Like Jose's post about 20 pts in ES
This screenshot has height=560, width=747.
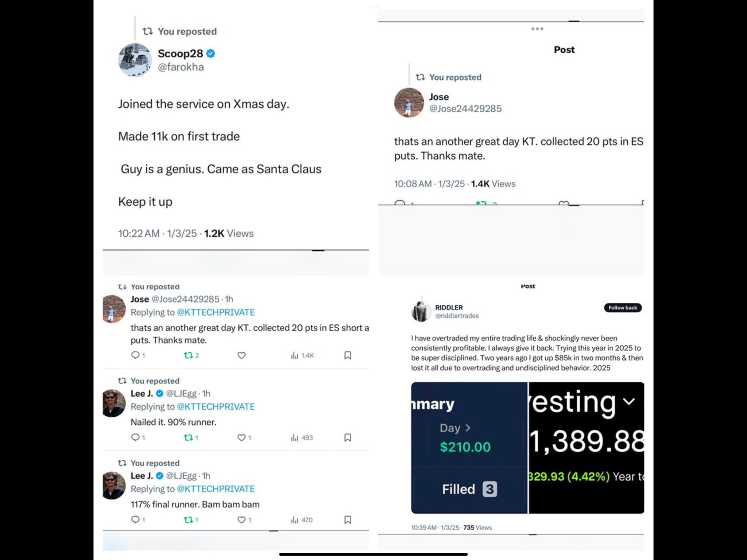[241, 355]
